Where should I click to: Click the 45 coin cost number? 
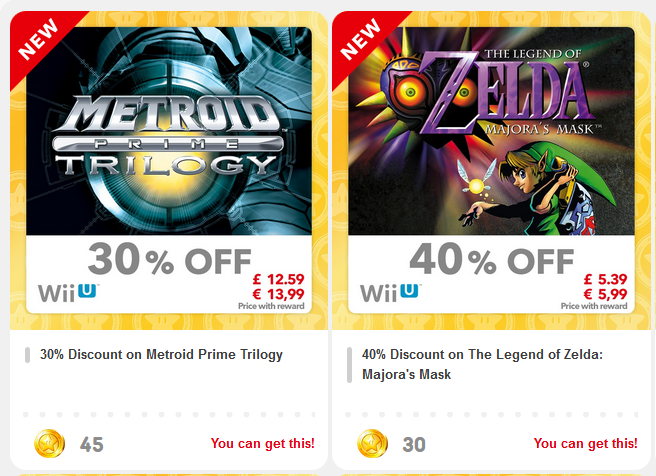point(92,444)
